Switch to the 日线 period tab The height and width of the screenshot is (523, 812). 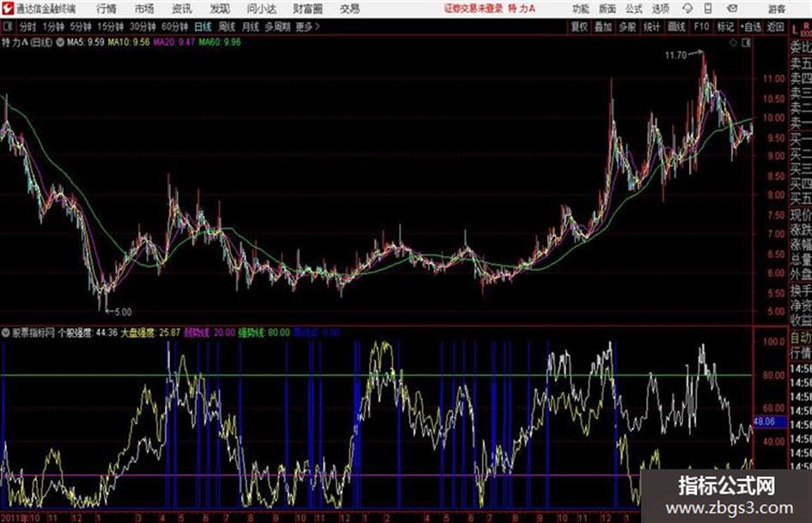pyautogui.click(x=203, y=27)
